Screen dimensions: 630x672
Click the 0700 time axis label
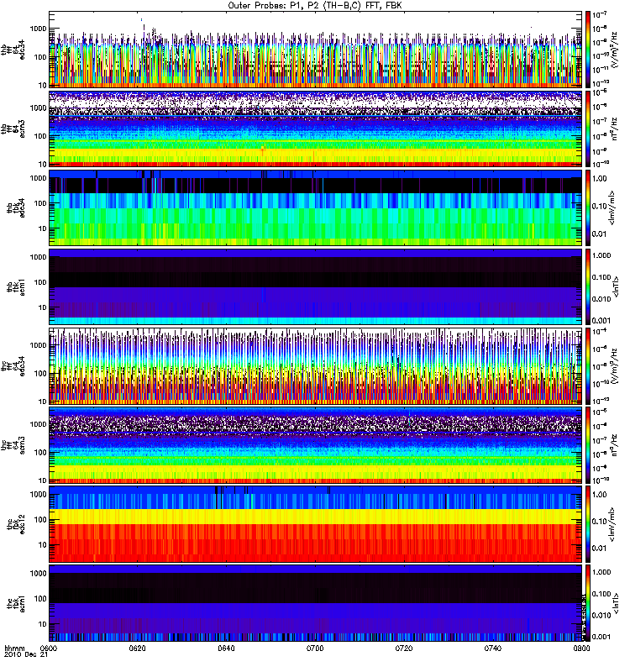point(315,649)
